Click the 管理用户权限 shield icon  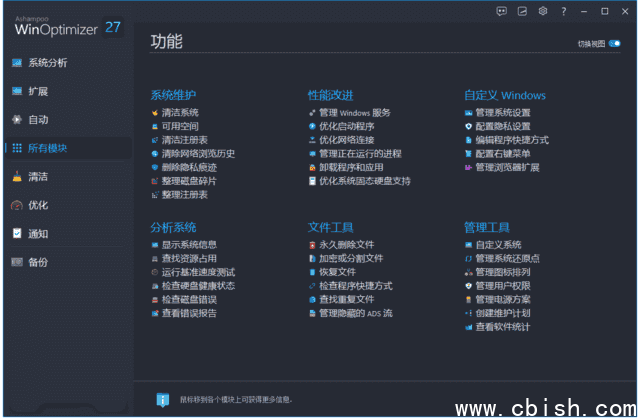pos(469,286)
